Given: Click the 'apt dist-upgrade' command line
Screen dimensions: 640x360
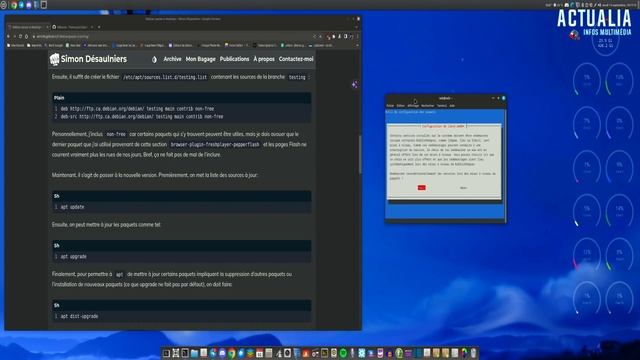Looking at the screenshot, I should click(x=79, y=316).
